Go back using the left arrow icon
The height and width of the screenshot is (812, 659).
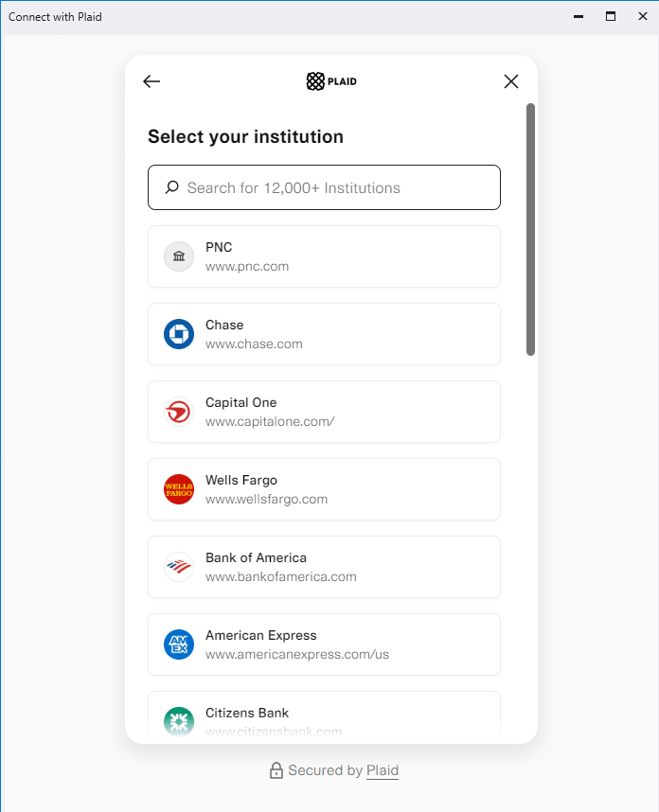point(151,81)
